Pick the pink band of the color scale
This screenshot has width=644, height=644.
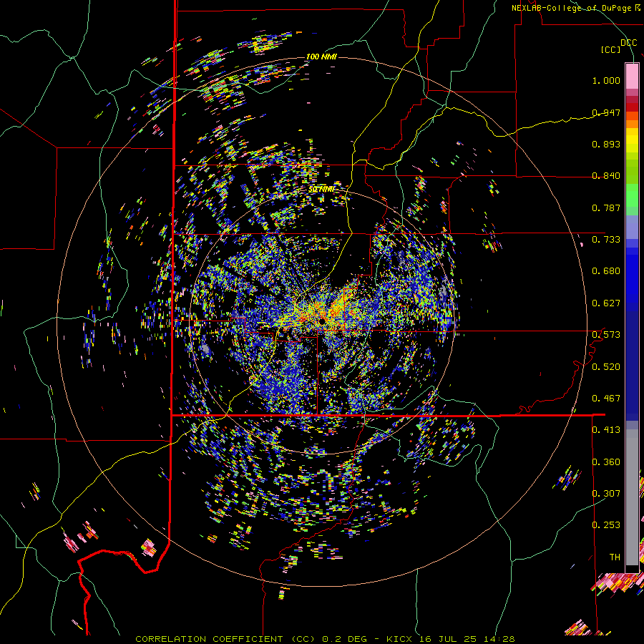coord(632,76)
